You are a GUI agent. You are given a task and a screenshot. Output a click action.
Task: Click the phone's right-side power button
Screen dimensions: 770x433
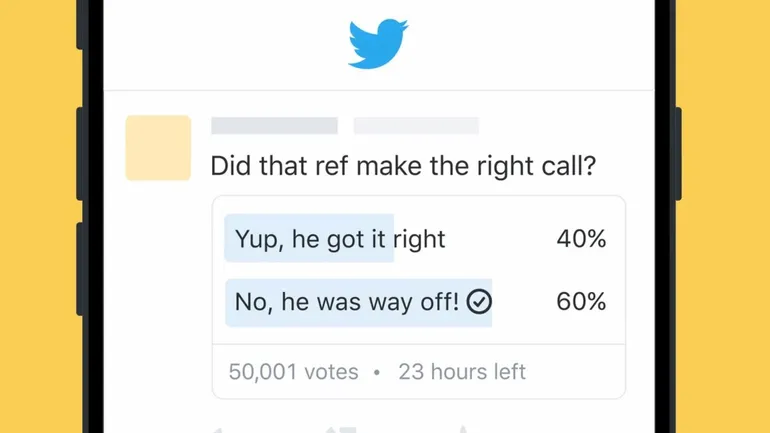tap(678, 154)
